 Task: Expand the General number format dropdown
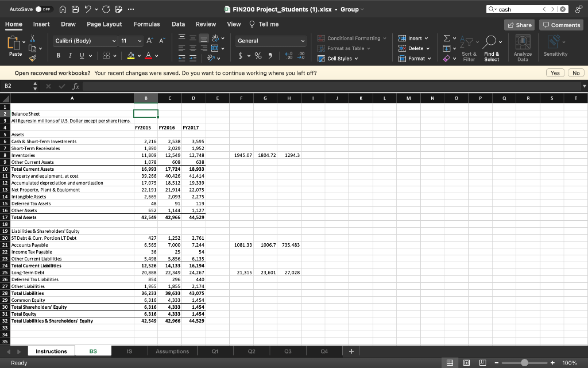(303, 41)
